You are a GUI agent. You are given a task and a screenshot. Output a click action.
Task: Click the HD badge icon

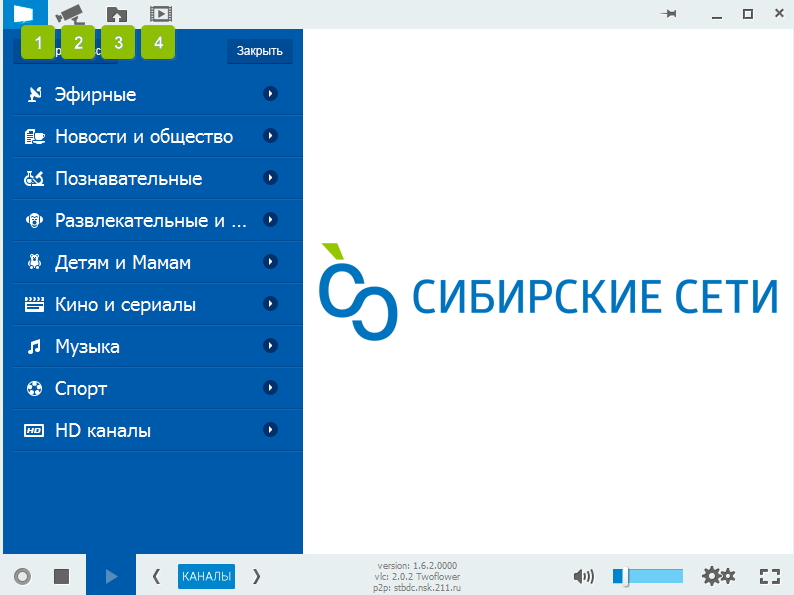[34, 431]
